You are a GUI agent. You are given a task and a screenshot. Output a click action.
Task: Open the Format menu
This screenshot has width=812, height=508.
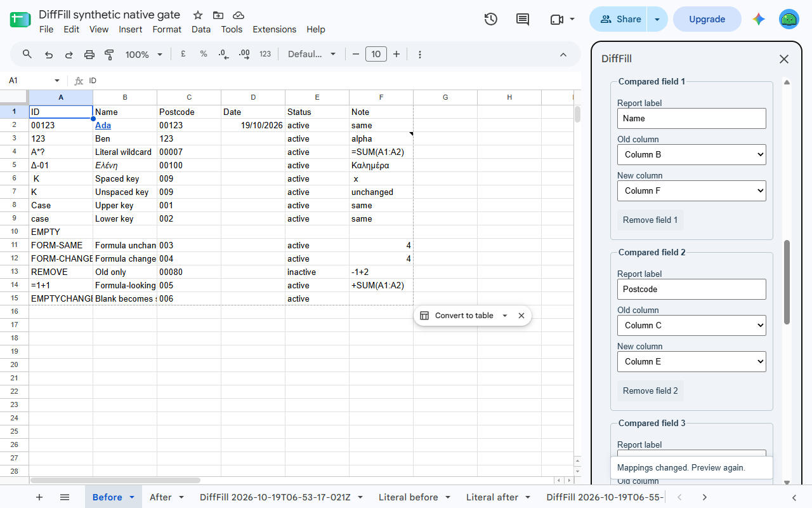(167, 29)
